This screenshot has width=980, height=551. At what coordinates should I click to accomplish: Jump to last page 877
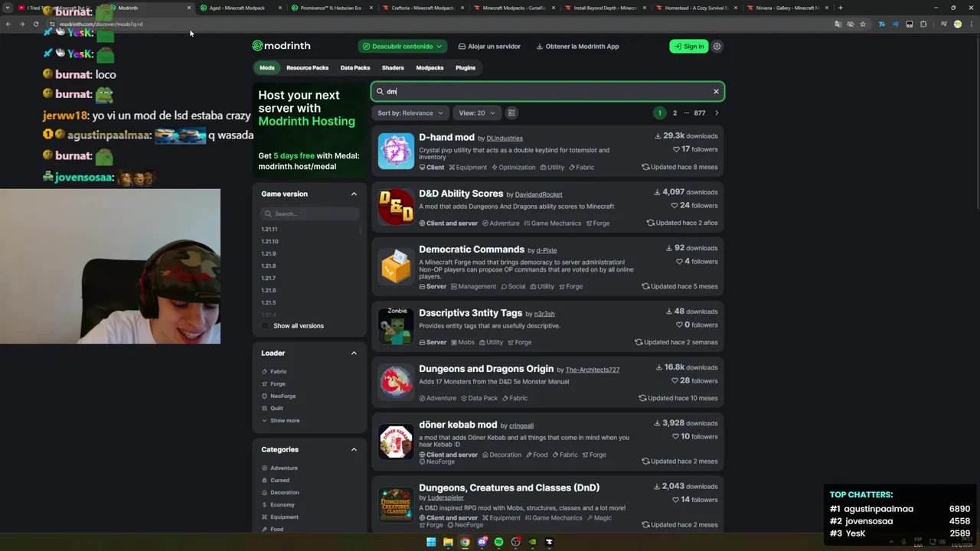pyautogui.click(x=700, y=112)
